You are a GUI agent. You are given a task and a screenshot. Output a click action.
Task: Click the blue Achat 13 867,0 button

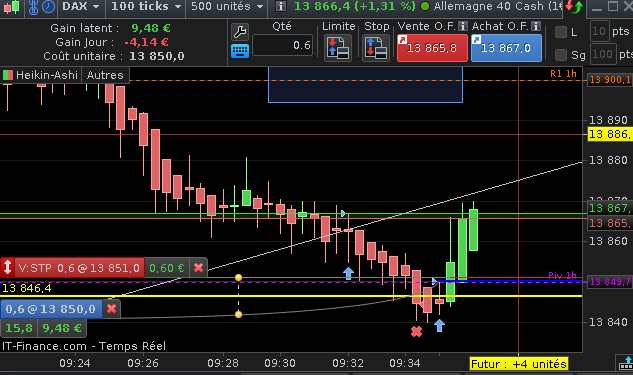tap(506, 48)
